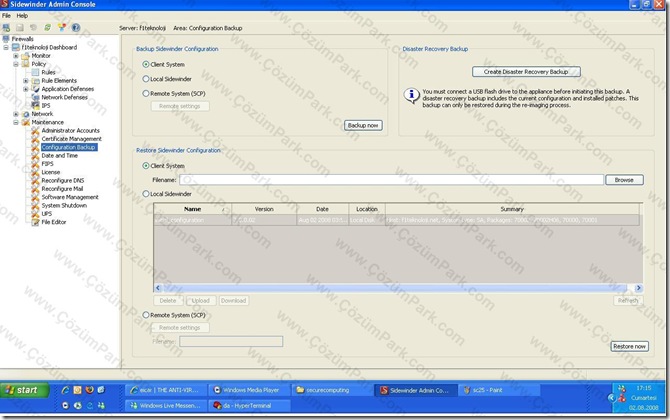Screen dimensions: 670x420
Task: Switch to Windows Media Player taskbar button
Action: pos(250,390)
